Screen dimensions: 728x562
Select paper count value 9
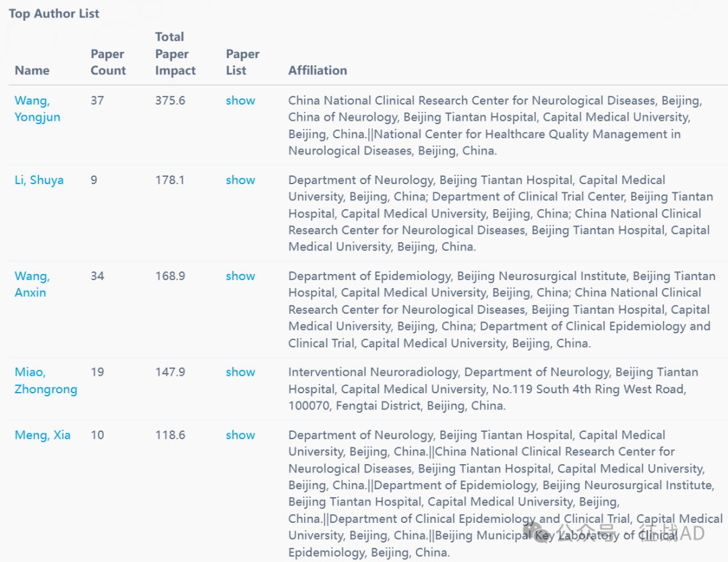coord(94,180)
